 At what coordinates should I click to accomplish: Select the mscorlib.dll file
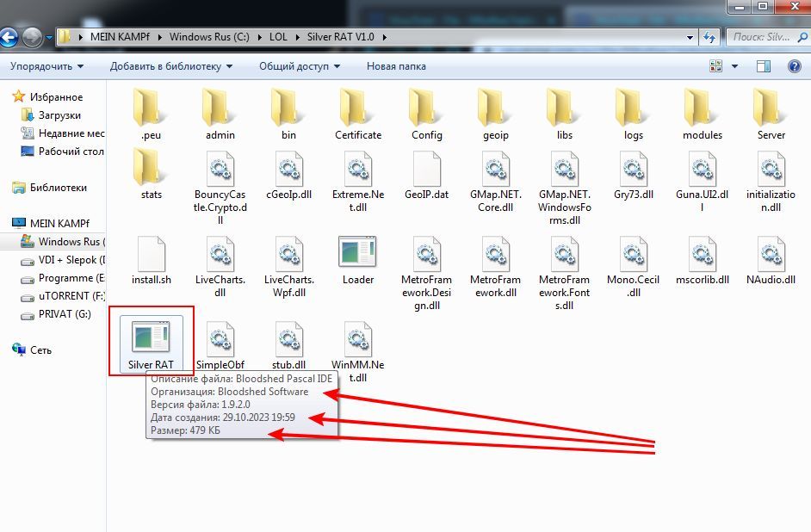[x=703, y=260]
